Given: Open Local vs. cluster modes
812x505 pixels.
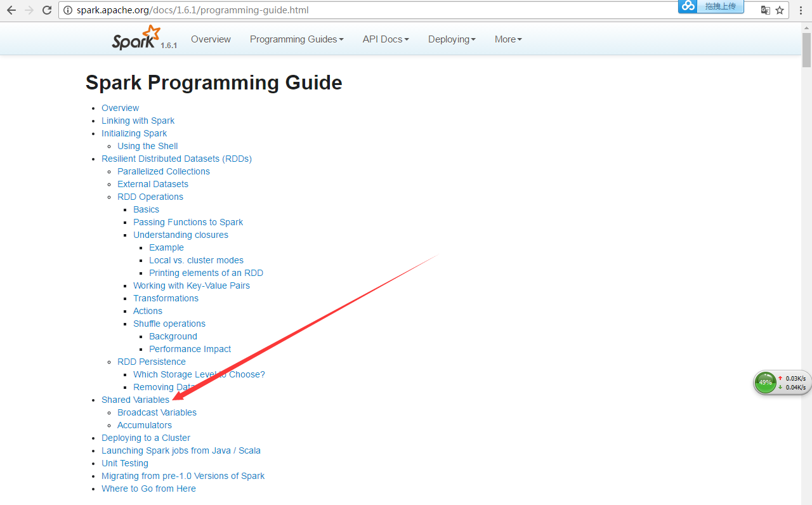Looking at the screenshot, I should (196, 260).
